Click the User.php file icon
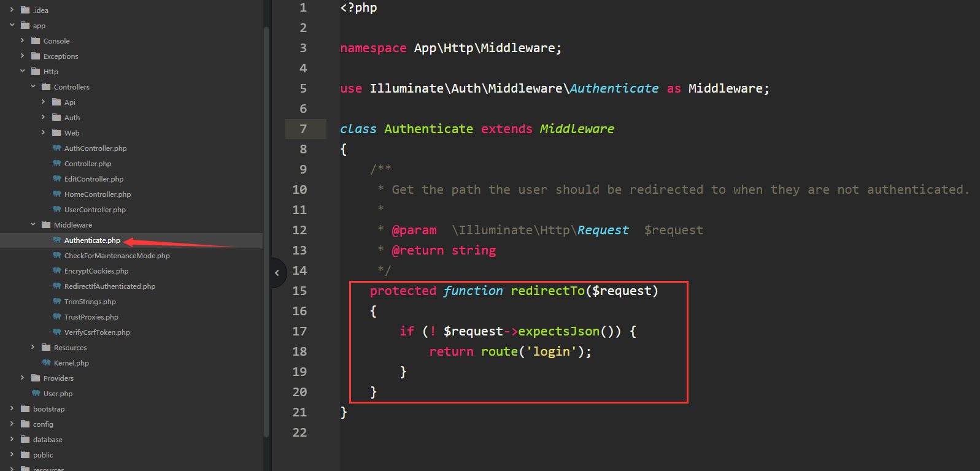This screenshot has height=471, width=980. (x=36, y=393)
